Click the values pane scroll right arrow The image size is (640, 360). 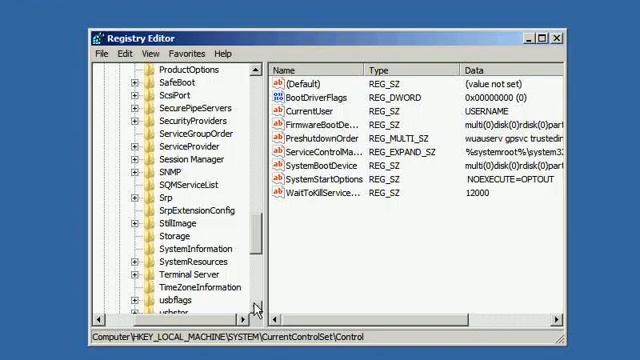point(557,319)
